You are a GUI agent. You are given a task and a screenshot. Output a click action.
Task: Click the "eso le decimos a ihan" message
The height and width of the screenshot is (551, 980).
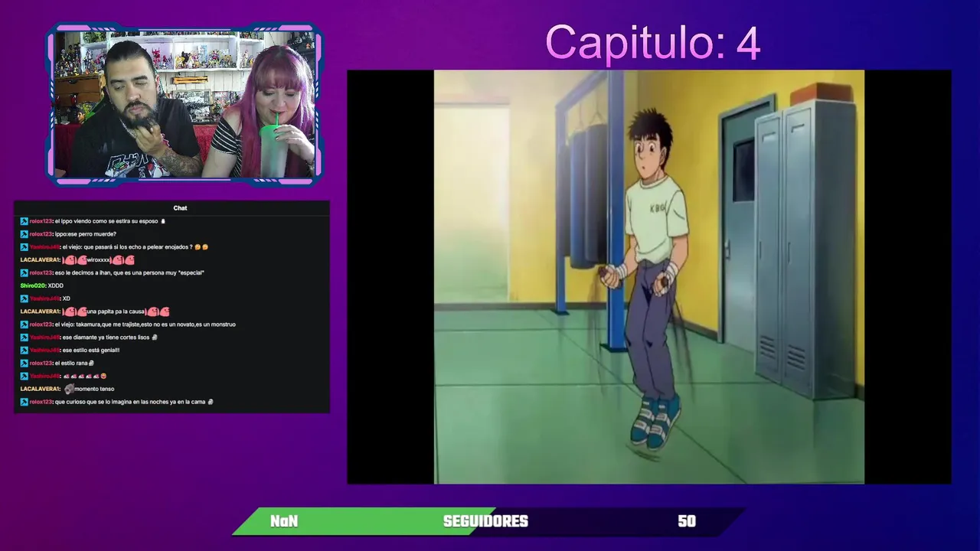(x=129, y=273)
